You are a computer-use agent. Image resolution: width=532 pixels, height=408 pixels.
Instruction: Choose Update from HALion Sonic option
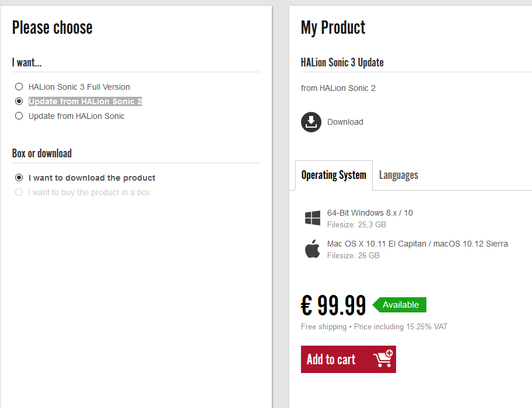19,116
